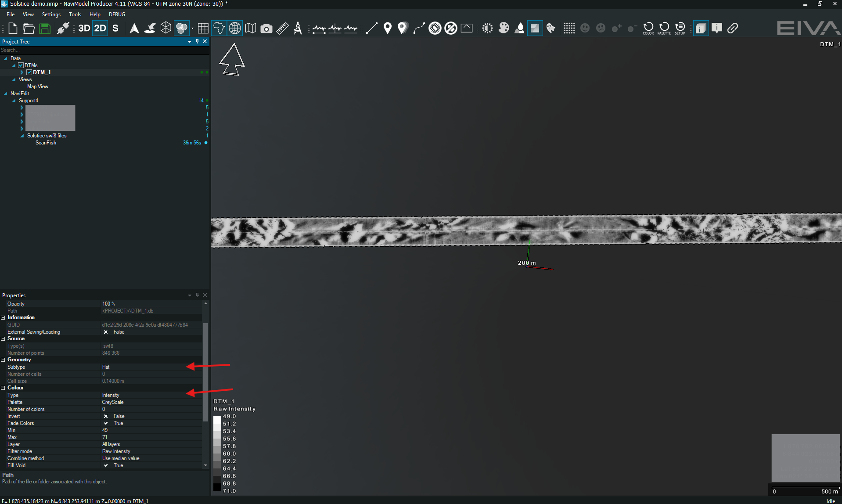Collapse the Geometry properties section
This screenshot has width=842, height=504.
[x=3, y=360]
